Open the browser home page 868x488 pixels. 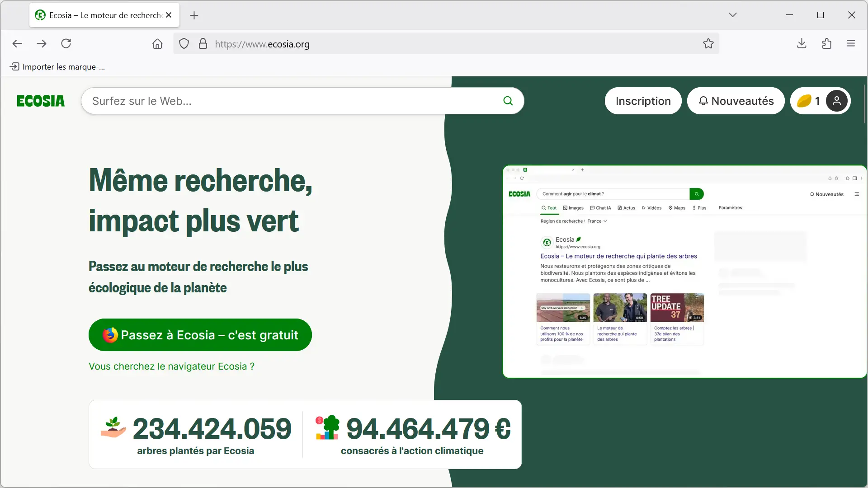pos(157,44)
